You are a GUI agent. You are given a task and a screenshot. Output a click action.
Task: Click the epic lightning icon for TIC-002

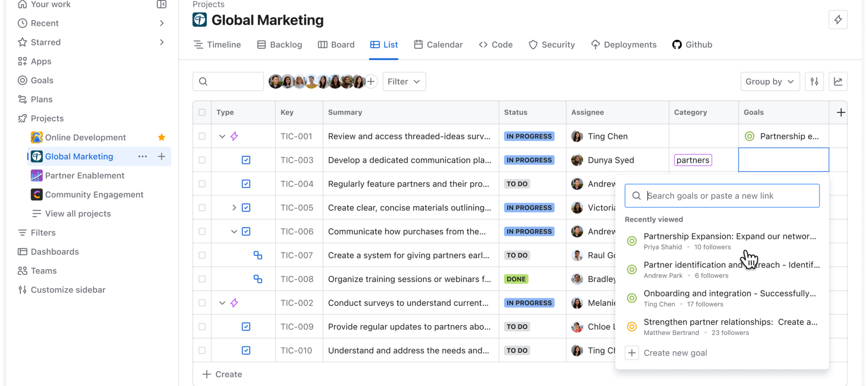point(234,303)
